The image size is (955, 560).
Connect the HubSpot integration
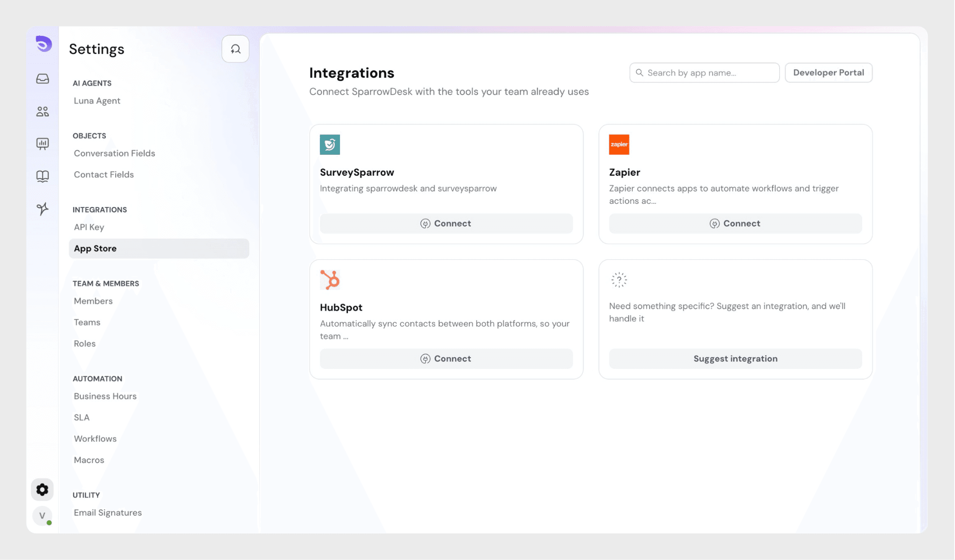446,359
